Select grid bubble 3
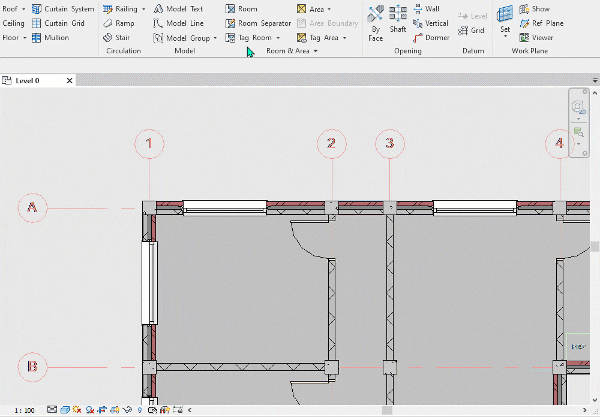The width and height of the screenshot is (600, 417). coord(390,143)
